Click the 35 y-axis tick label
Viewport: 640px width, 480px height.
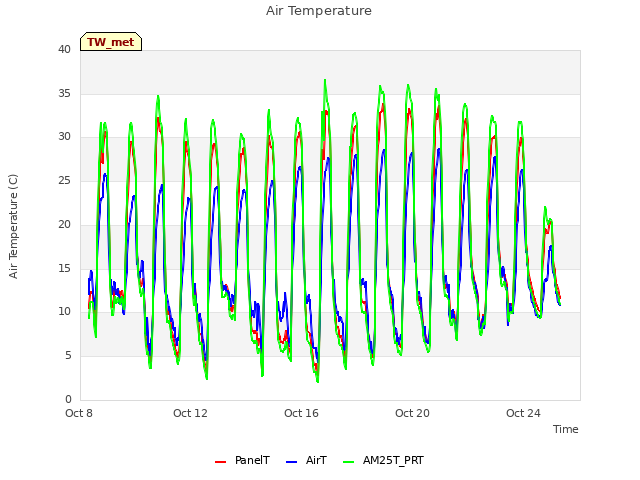(64, 93)
